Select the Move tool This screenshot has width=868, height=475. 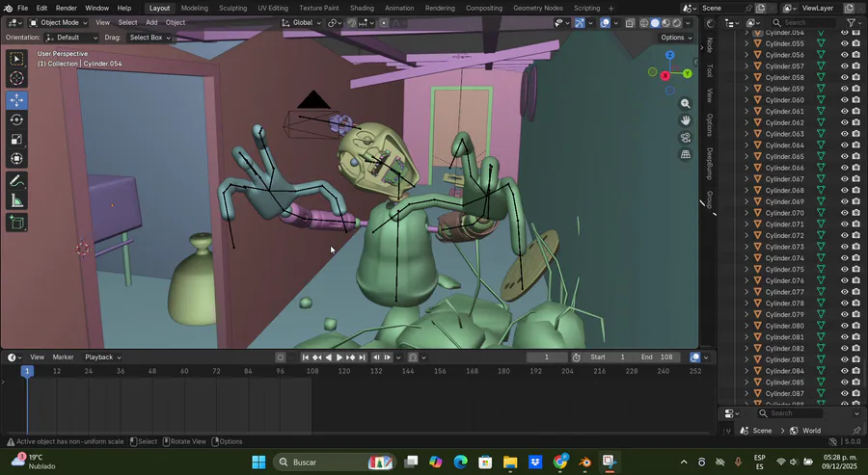[x=16, y=100]
